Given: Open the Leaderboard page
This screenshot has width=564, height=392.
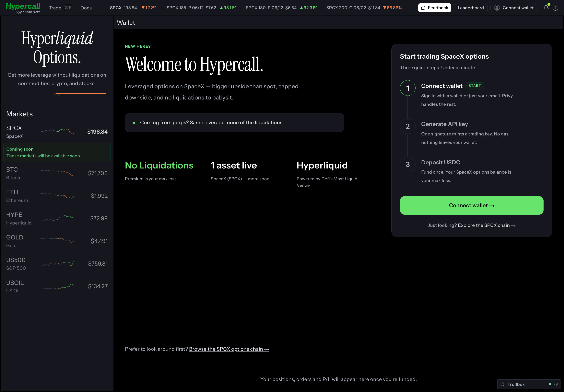Looking at the screenshot, I should (470, 8).
